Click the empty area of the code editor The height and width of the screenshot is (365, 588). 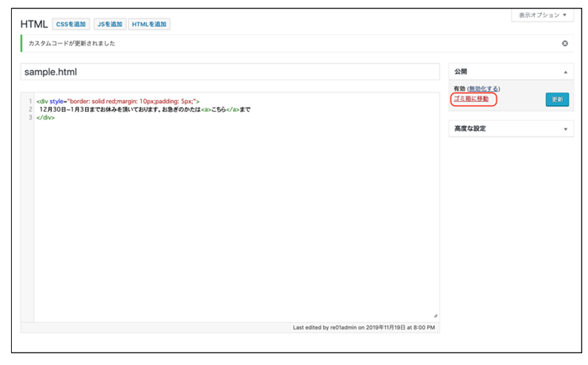point(231,218)
